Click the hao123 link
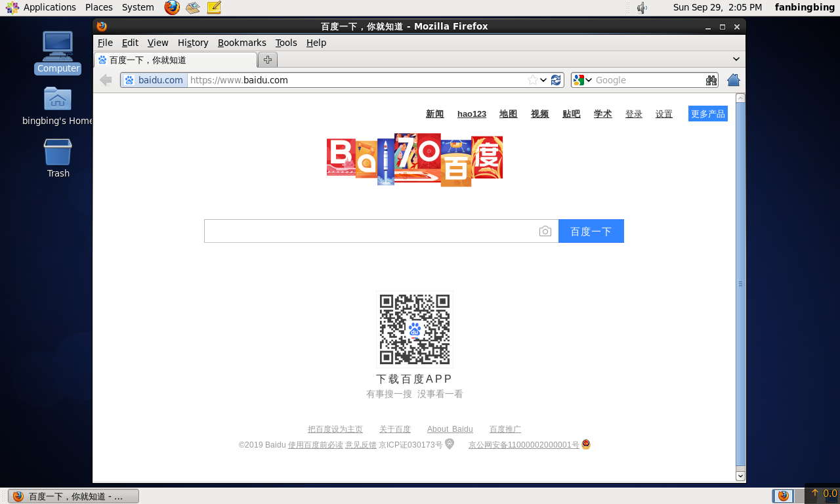This screenshot has width=840, height=504. pyautogui.click(x=472, y=114)
